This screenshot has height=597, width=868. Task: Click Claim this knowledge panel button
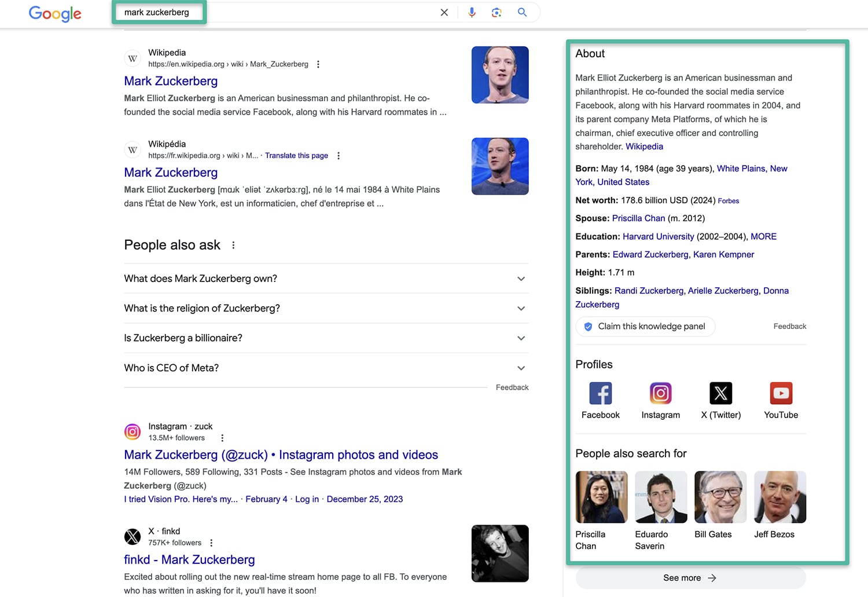[x=645, y=327]
